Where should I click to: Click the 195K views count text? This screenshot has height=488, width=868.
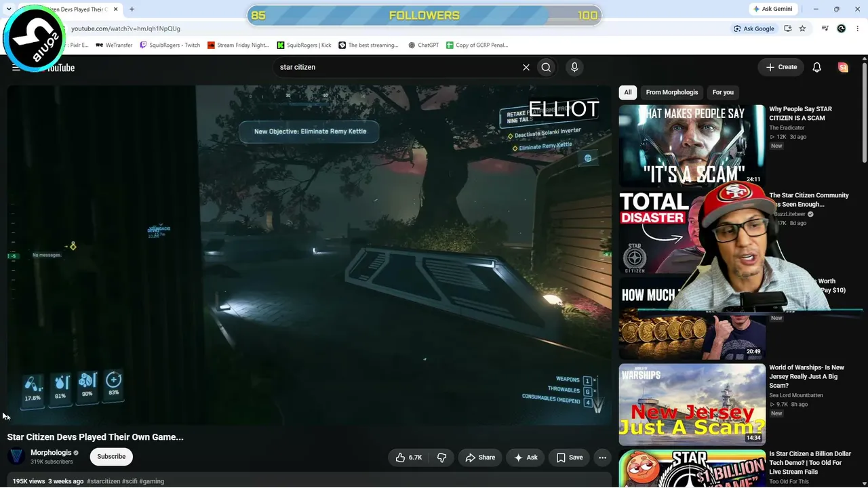coord(28,481)
